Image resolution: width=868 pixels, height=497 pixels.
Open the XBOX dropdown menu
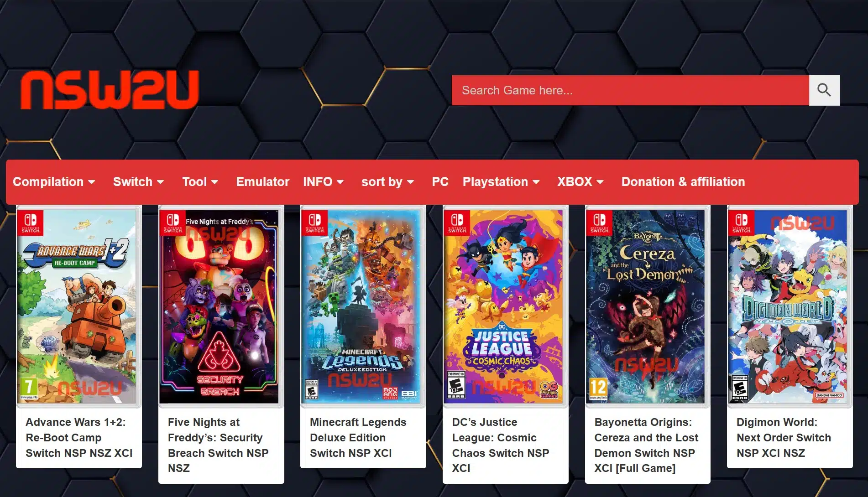pos(580,182)
